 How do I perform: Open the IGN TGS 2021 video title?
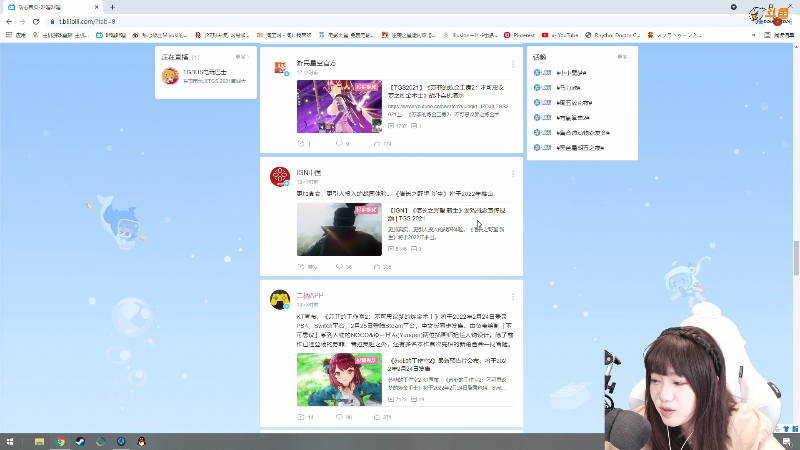click(x=446, y=214)
